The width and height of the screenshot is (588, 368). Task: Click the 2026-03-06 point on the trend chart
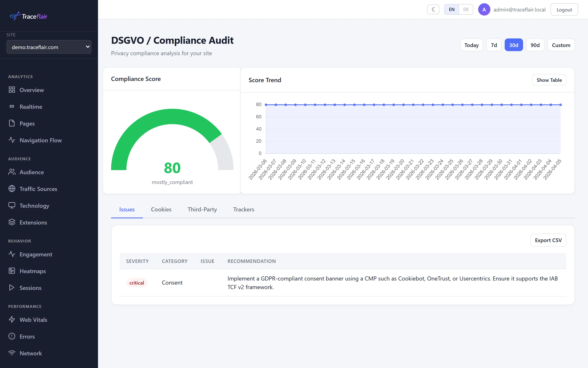(266, 105)
